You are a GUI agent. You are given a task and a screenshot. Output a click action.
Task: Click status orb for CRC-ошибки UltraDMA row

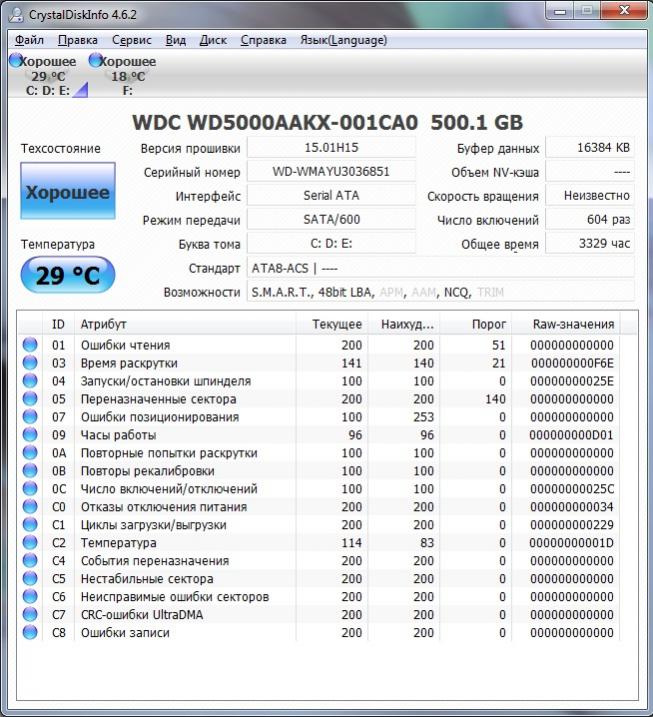tap(30, 614)
